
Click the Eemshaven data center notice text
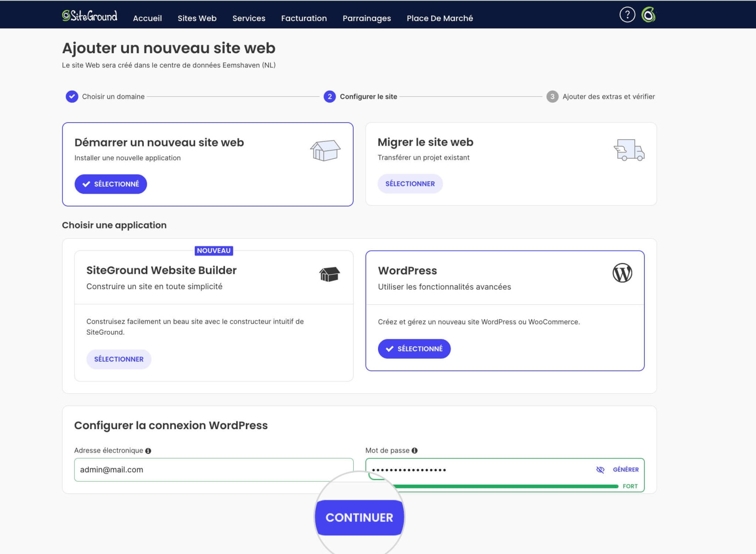pos(169,65)
